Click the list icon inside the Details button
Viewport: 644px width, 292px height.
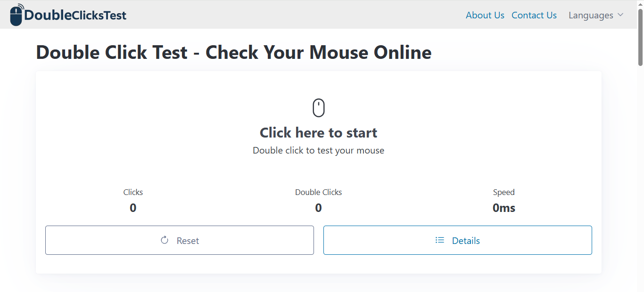coord(439,240)
